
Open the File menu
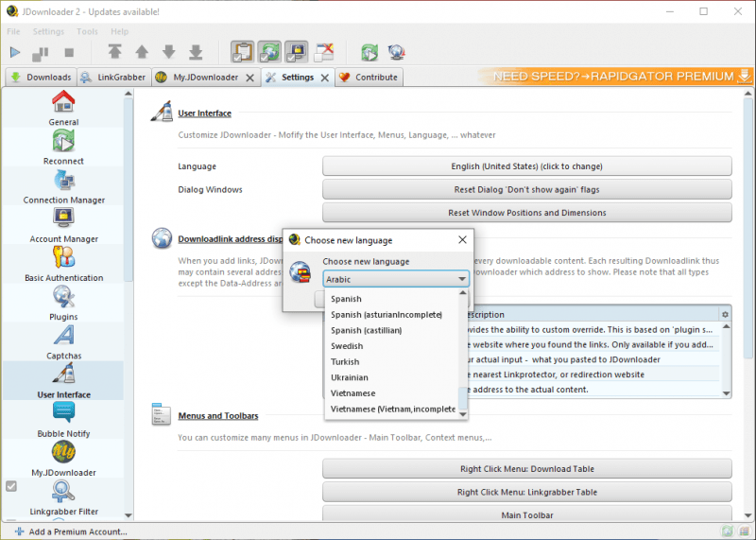(13, 31)
